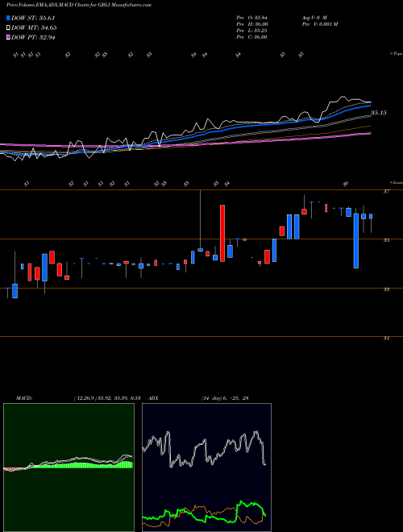403x532 pixels.
Task: Click the 35 price axis label
Action: click(x=386, y=240)
